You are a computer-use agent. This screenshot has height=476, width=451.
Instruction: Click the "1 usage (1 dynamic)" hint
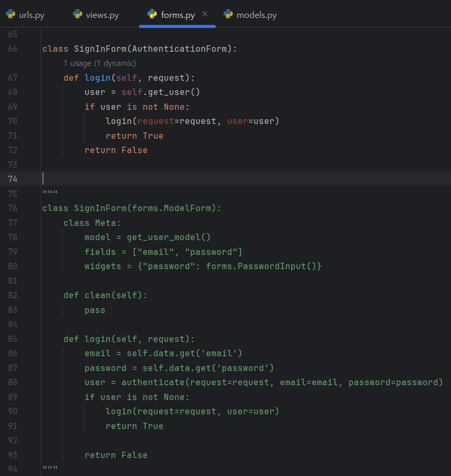(x=100, y=63)
